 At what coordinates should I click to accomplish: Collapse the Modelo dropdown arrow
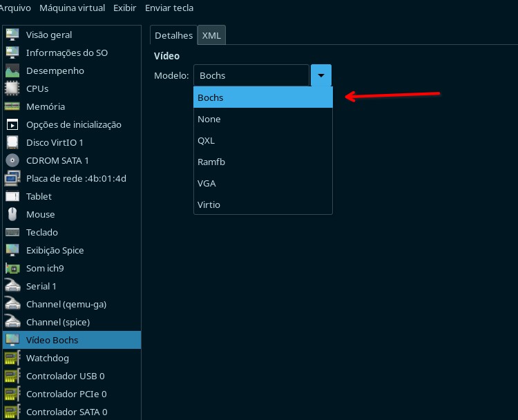tap(320, 75)
